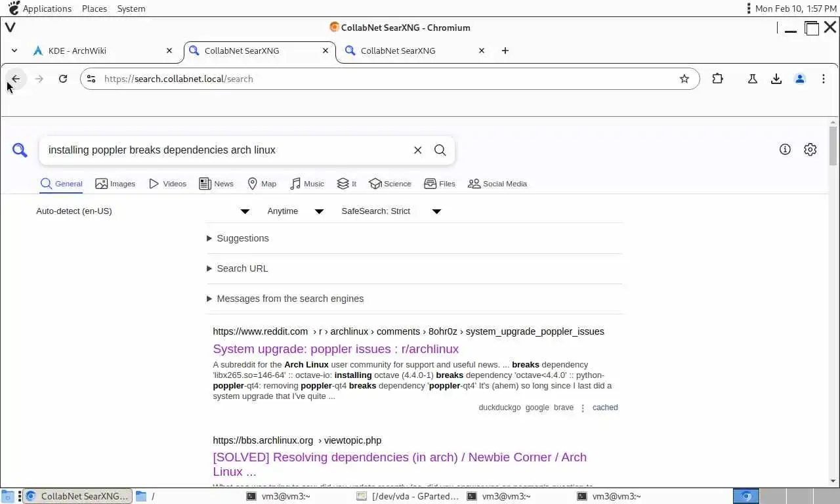840x504 pixels.
Task: Open more options dots on reddit result
Action: click(x=583, y=408)
